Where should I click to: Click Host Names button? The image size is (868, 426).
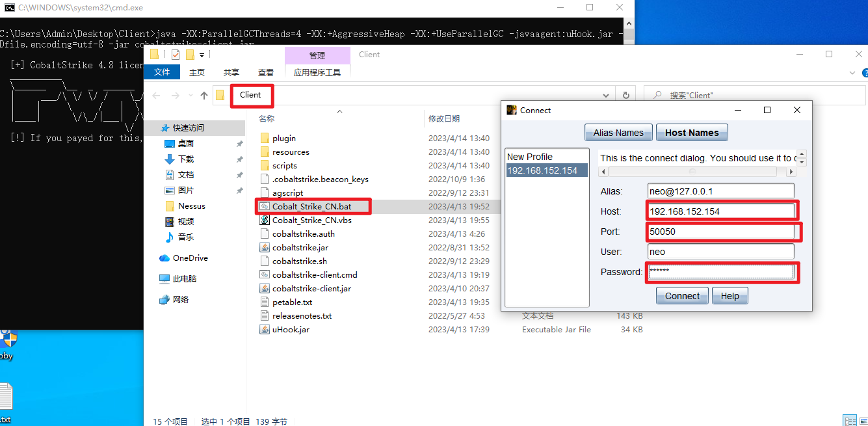[x=692, y=133]
